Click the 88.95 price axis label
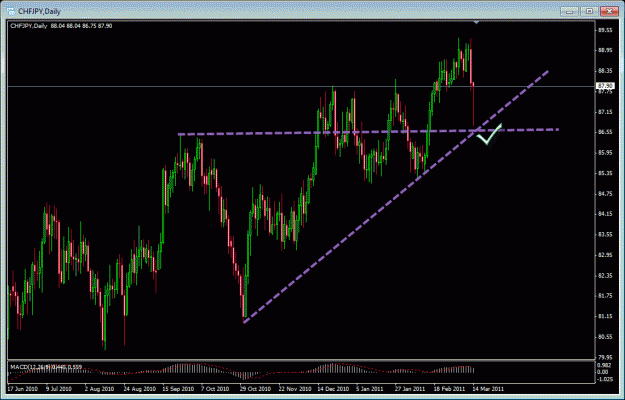The height and width of the screenshot is (400, 625). tap(605, 50)
